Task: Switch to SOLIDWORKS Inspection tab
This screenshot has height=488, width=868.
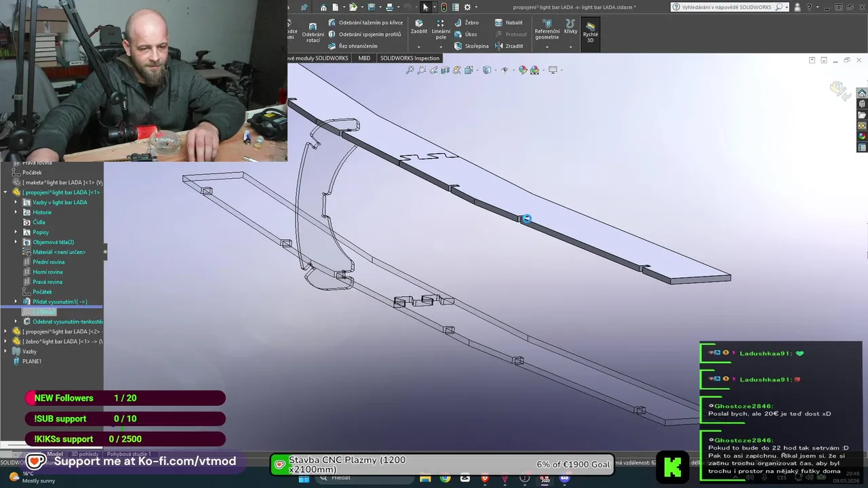Action: pos(410,58)
